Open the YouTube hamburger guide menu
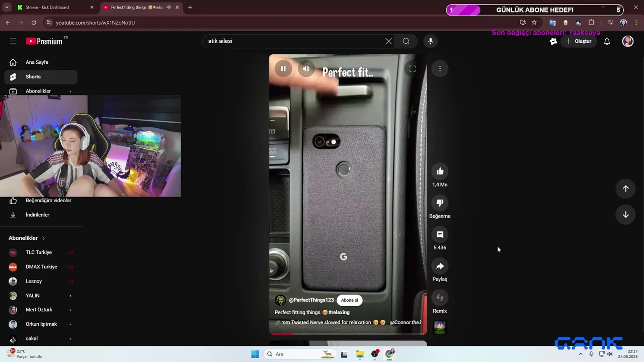Screen dimensions: 644x362 (13, 41)
